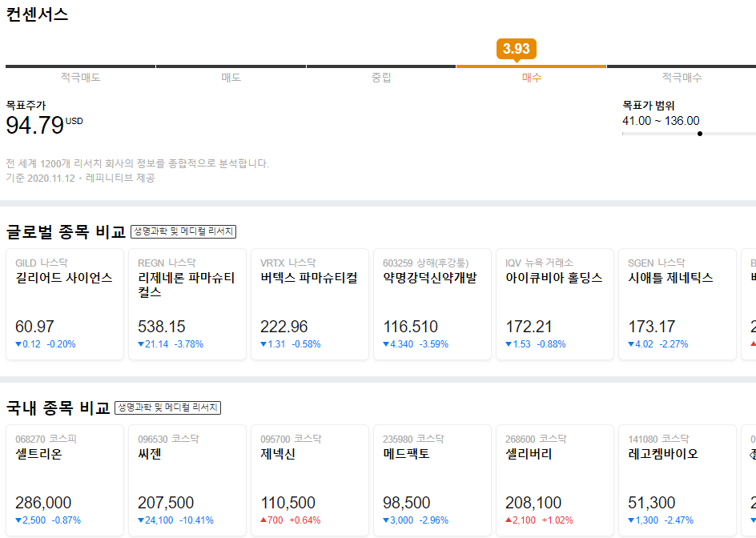Screen dimensions: 756x538
Task: Click the 적극매도 rating label
Action: click(81, 77)
